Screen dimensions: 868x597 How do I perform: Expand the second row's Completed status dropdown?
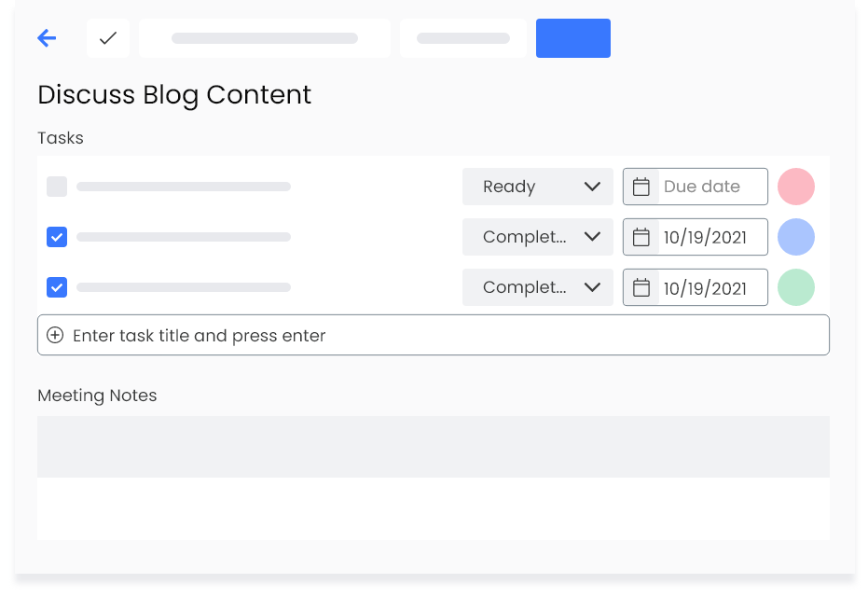coord(538,237)
